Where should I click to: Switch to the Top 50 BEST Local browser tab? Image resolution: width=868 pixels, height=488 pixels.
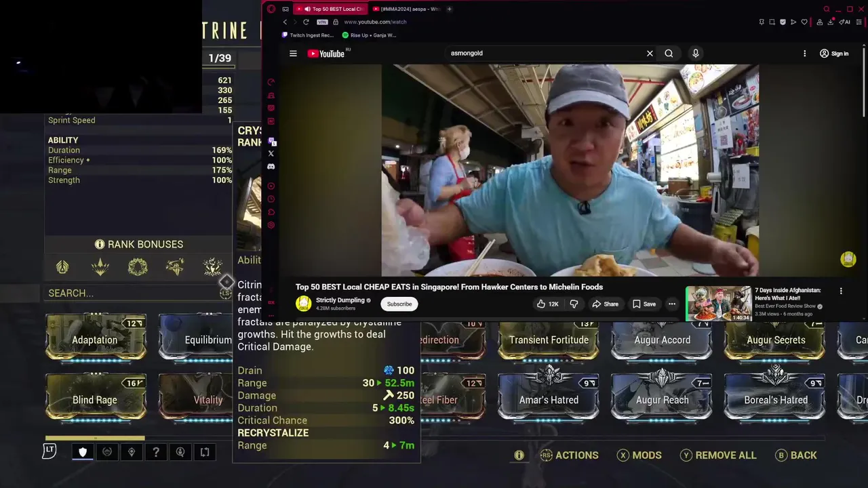tap(331, 9)
